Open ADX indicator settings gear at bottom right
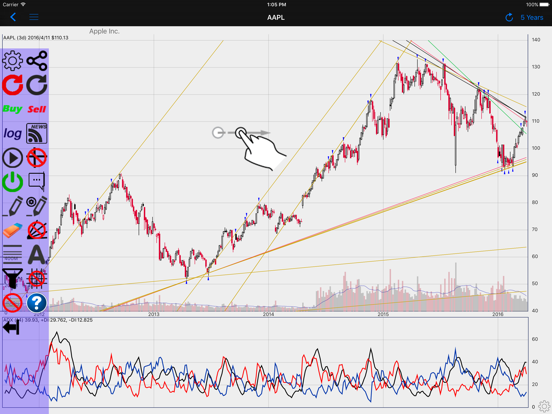Viewport: 552px width, 414px height. (544, 406)
